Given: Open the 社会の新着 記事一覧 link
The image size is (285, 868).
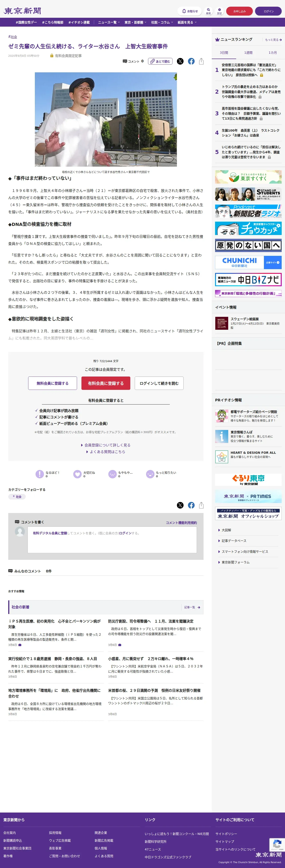Looking at the screenshot, I should tap(192, 607).
